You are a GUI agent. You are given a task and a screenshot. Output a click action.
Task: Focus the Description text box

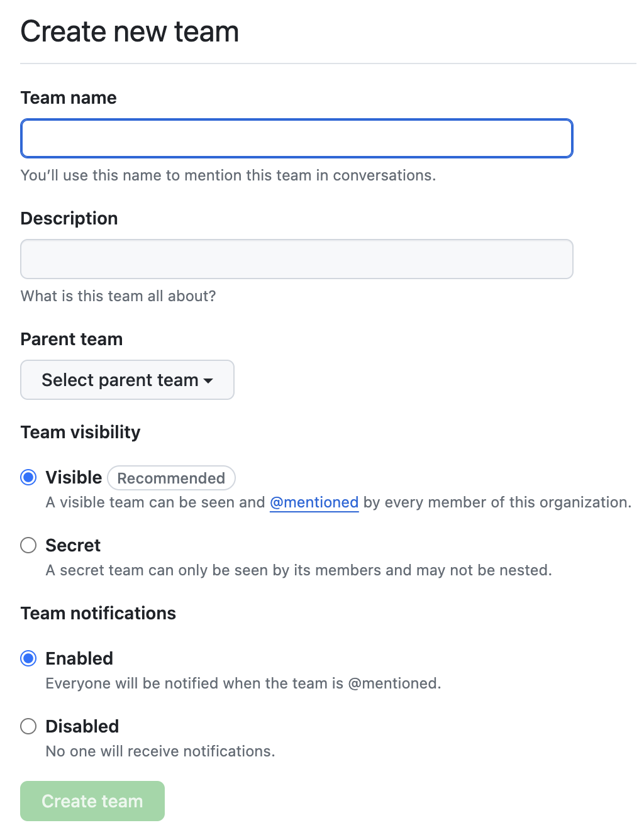pyautogui.click(x=296, y=259)
